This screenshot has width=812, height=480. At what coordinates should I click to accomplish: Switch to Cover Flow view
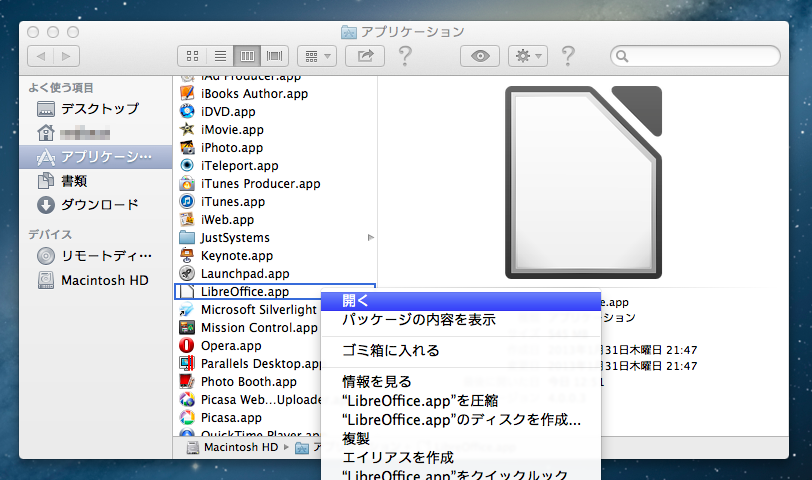pos(274,56)
